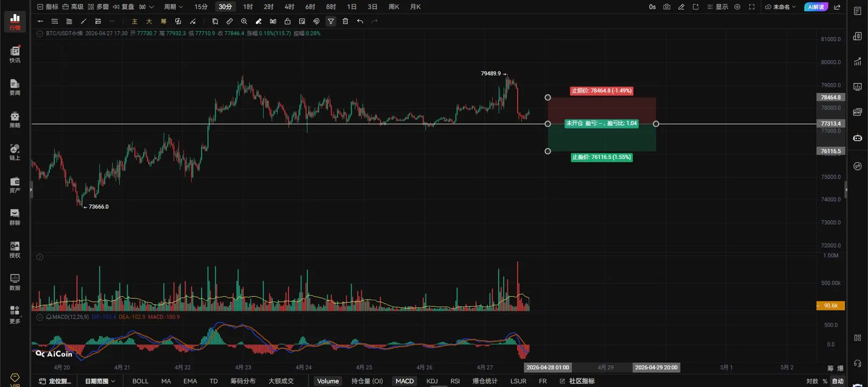
Task: Click the 止损价 78464.8 stop-loss label
Action: 601,91
